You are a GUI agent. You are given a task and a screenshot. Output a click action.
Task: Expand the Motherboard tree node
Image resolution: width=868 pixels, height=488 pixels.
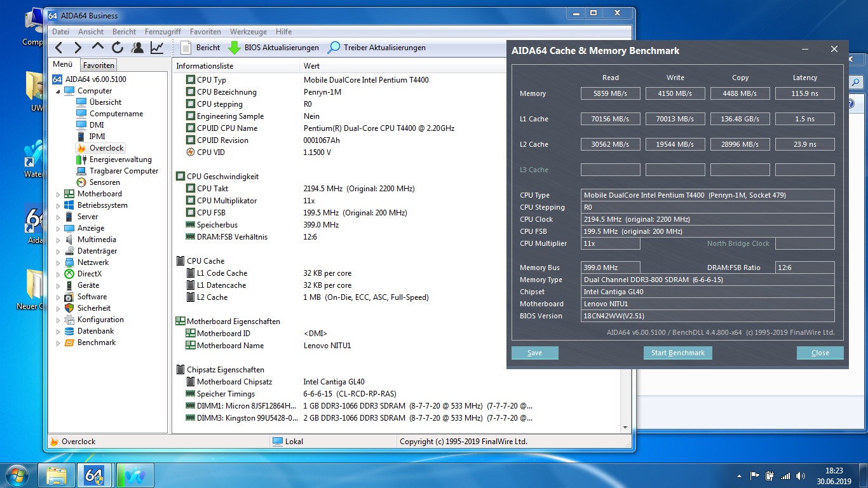click(x=57, y=193)
